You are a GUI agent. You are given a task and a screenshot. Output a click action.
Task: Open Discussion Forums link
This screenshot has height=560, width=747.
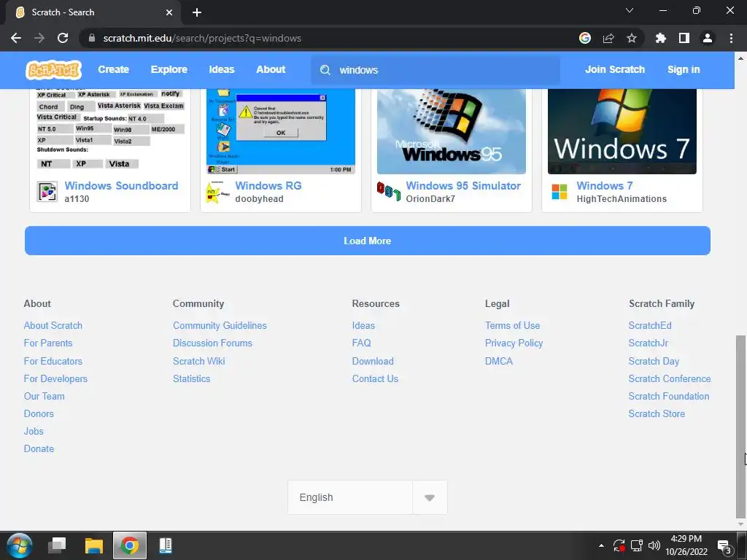pyautogui.click(x=212, y=343)
